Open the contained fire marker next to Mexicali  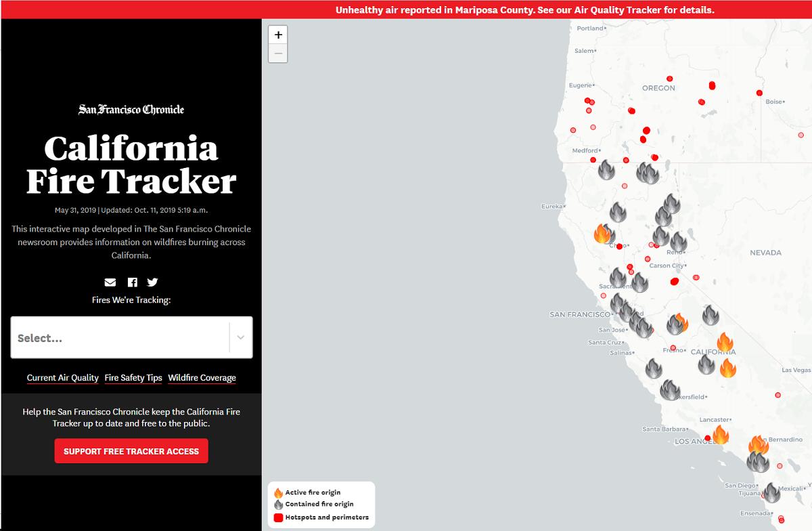pos(771,492)
